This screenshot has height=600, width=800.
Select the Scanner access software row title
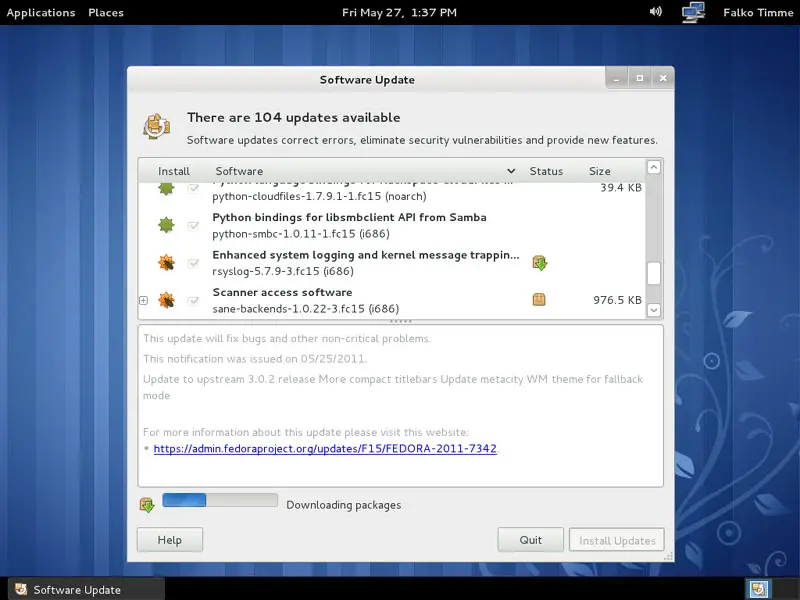click(x=282, y=292)
